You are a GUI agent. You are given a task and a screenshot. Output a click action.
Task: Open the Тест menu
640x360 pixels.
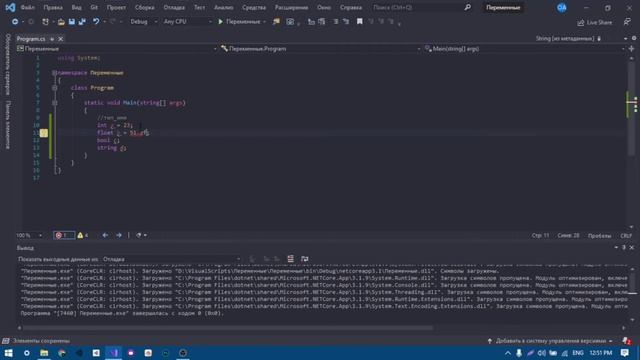(x=200, y=7)
